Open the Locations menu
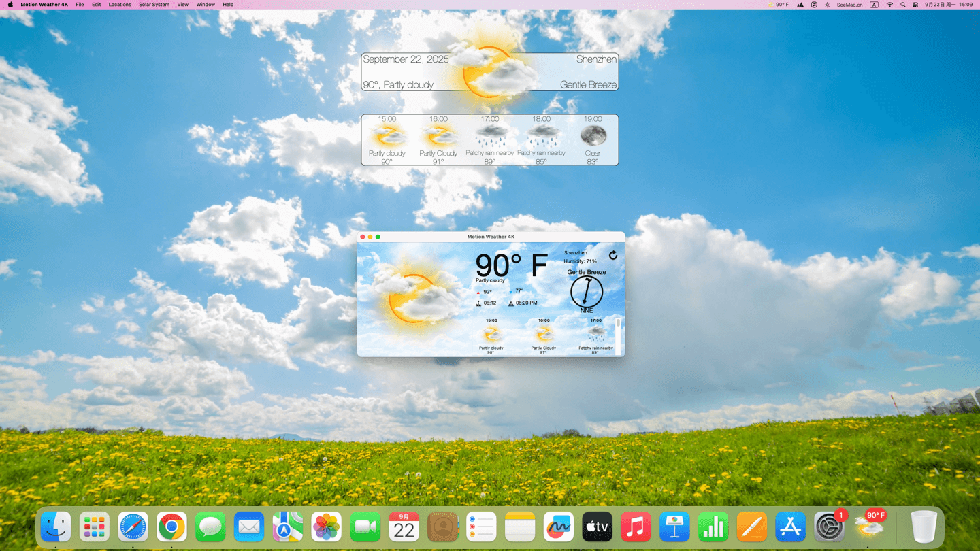Viewport: 980px width, 551px height. coord(120,5)
